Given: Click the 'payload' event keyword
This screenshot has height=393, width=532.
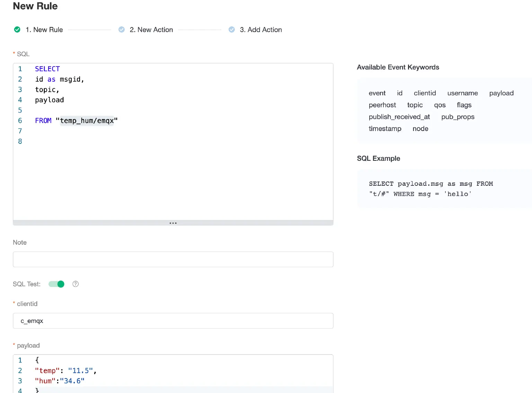Looking at the screenshot, I should click(501, 93).
